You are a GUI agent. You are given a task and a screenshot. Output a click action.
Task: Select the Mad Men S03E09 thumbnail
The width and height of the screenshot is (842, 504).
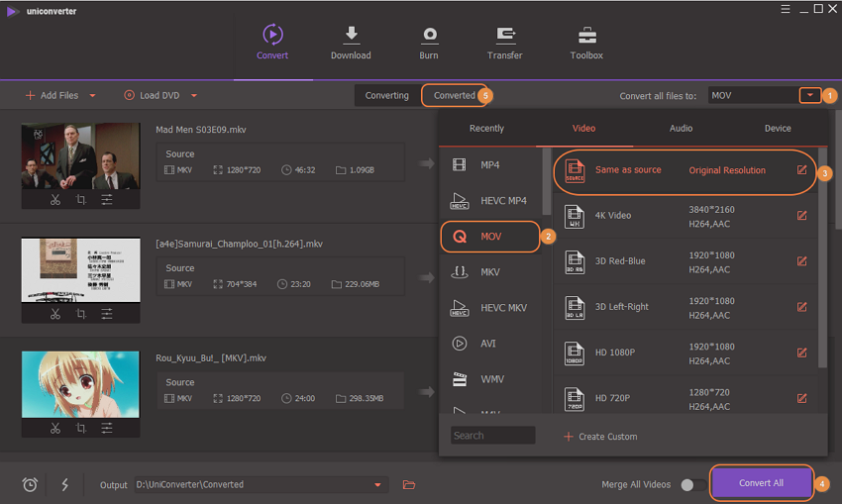tap(80, 155)
